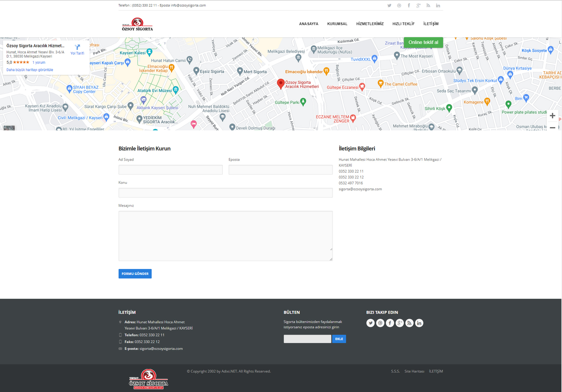Click the Yol Tarifi directions icon
The width and height of the screenshot is (562, 392).
(x=77, y=47)
